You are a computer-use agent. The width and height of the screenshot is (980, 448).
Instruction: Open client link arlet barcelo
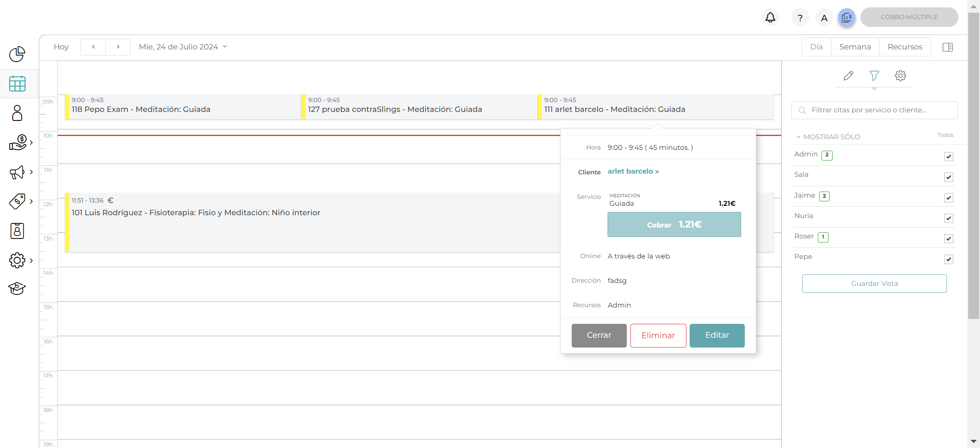pyautogui.click(x=633, y=171)
